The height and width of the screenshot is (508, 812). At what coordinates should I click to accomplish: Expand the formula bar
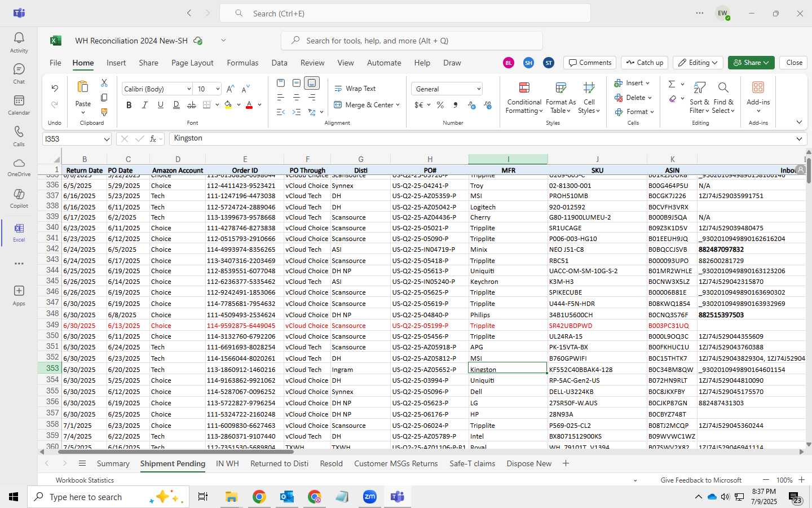click(x=799, y=139)
